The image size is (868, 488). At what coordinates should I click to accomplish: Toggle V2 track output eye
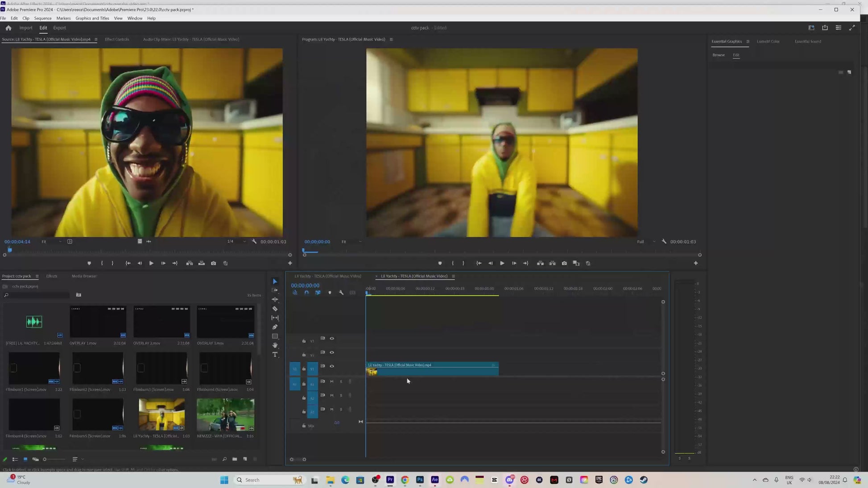(332, 353)
